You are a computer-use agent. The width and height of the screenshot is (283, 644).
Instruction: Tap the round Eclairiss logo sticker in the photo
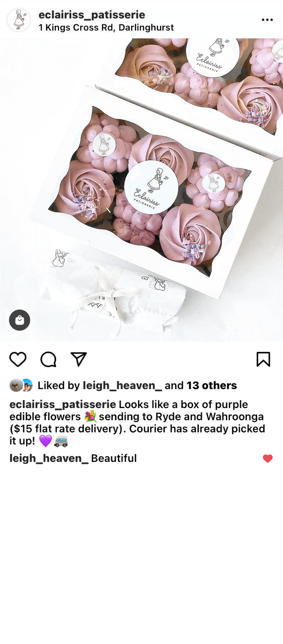pyautogui.click(x=151, y=187)
